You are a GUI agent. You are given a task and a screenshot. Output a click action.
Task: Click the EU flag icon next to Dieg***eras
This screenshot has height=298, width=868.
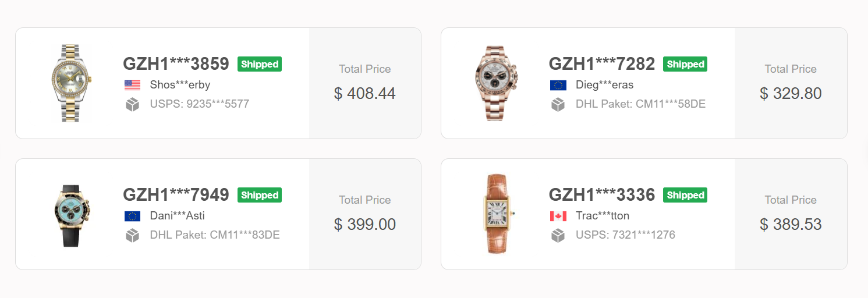click(558, 86)
